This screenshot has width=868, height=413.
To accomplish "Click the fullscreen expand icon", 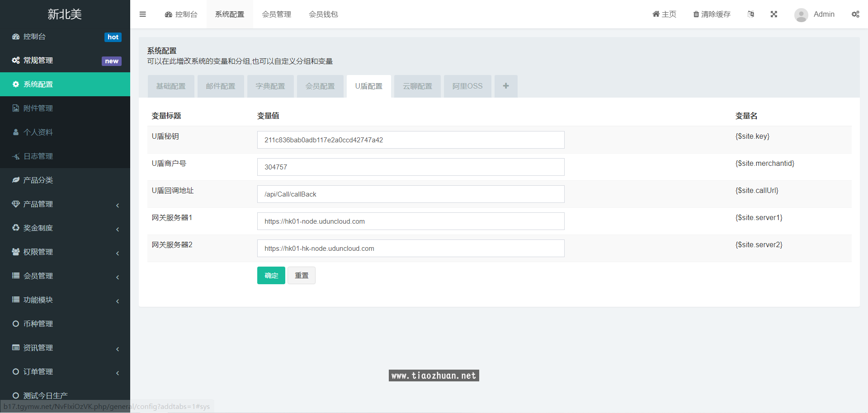I will pos(774,14).
